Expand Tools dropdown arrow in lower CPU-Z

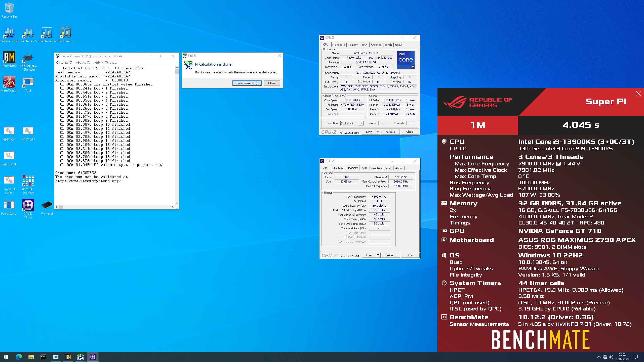click(378, 255)
